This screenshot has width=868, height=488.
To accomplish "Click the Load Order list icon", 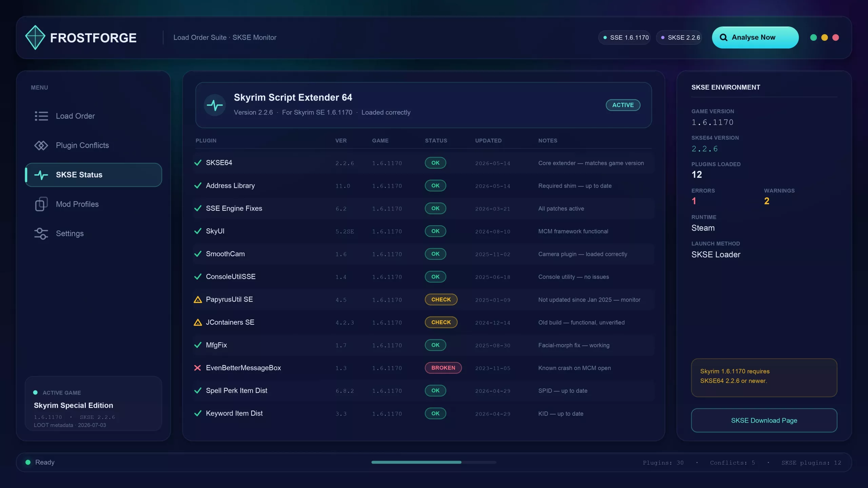I will coord(41,116).
